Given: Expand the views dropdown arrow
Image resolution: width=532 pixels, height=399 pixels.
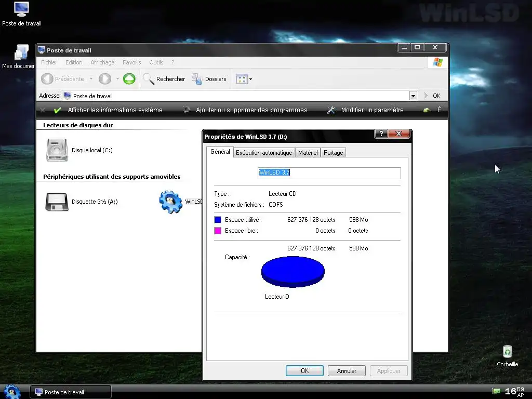Looking at the screenshot, I should pos(251,79).
